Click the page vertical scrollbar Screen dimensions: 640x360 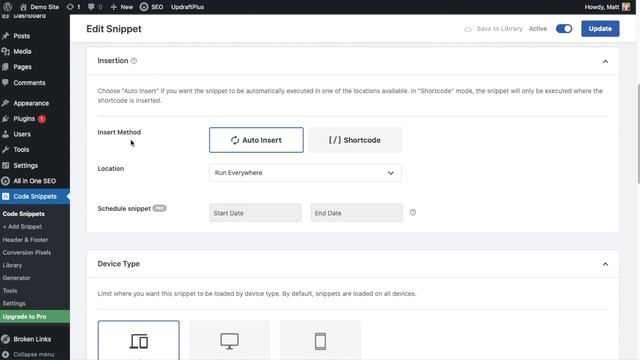pos(638,134)
